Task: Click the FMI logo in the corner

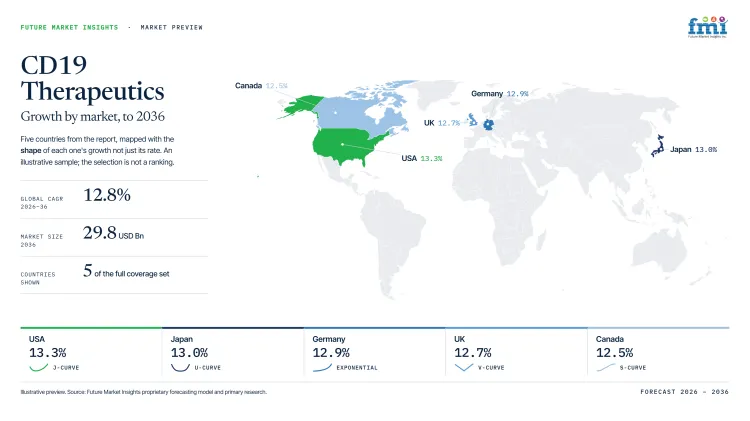Action: point(707,27)
